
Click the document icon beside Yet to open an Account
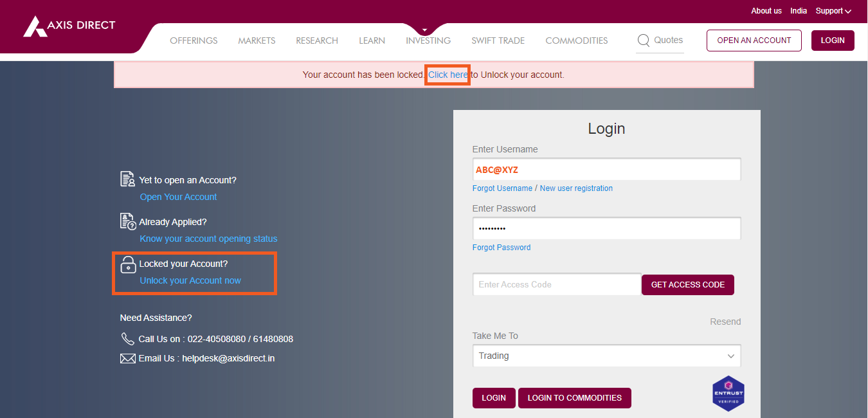click(x=128, y=179)
